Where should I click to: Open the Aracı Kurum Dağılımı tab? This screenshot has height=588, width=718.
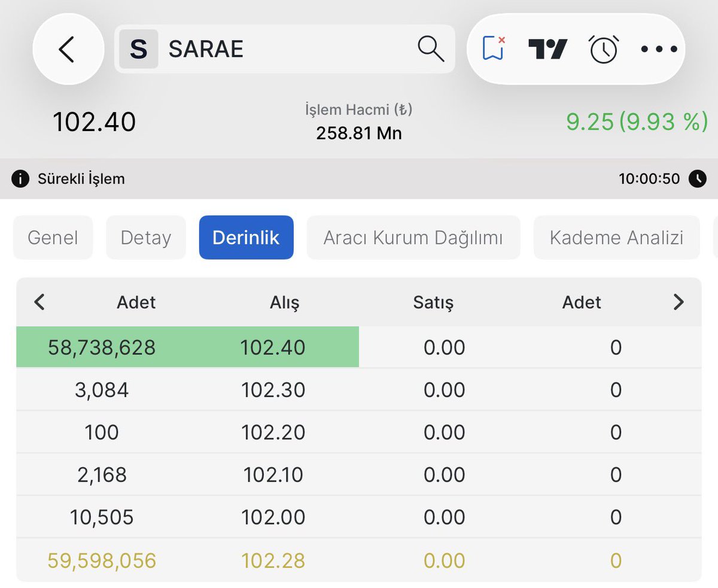point(413,237)
